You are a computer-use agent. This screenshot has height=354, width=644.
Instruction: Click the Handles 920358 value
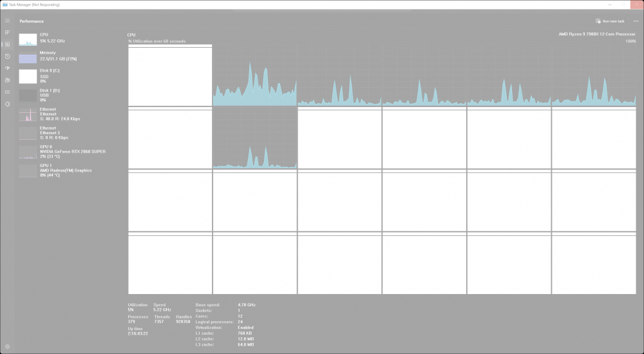pyautogui.click(x=183, y=322)
